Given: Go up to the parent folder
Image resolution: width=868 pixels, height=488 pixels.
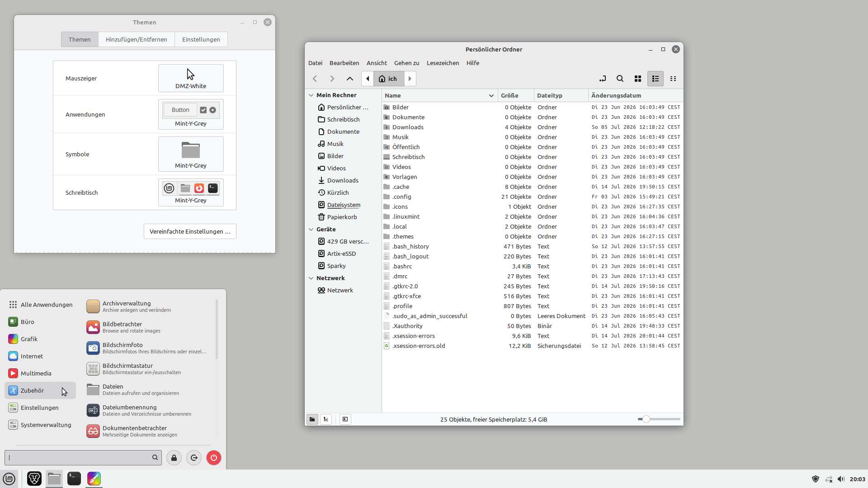Looking at the screenshot, I should click(350, 79).
